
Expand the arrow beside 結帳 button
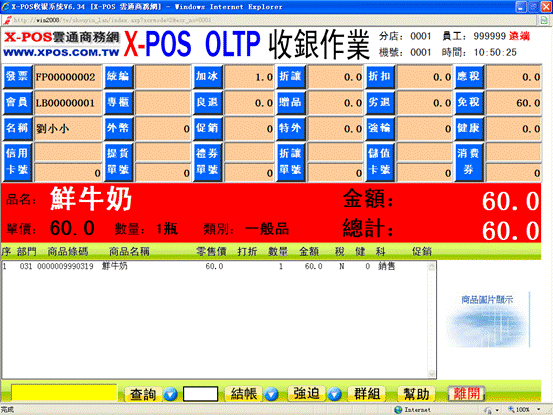click(272, 394)
